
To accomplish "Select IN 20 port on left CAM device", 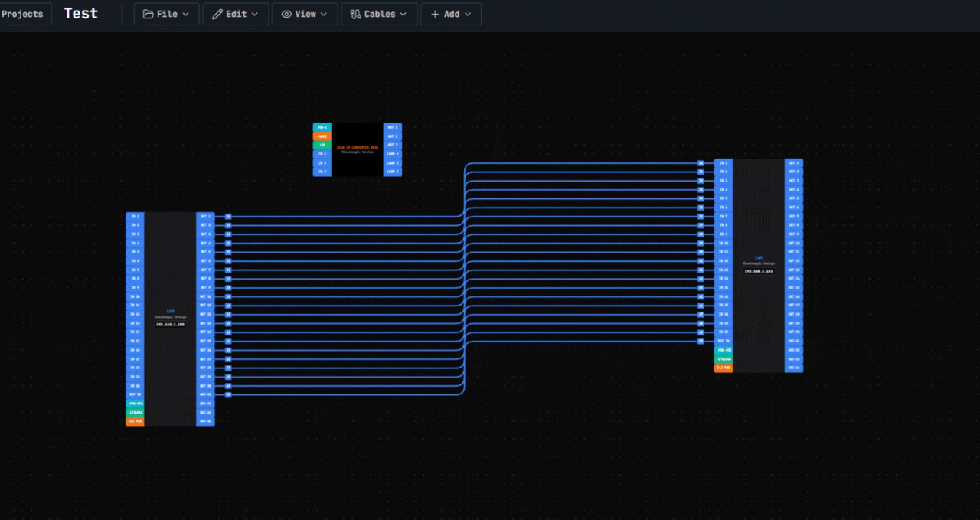I will coord(135,386).
